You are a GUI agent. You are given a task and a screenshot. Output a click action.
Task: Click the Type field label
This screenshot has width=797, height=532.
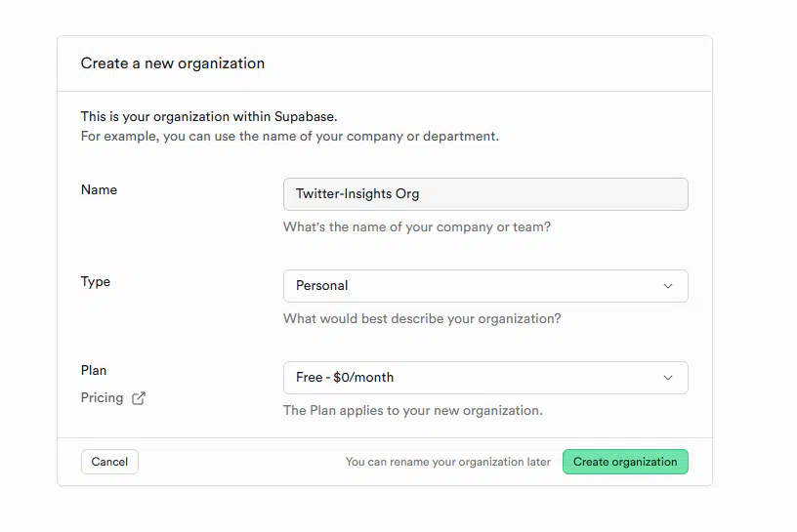pyautogui.click(x=96, y=282)
